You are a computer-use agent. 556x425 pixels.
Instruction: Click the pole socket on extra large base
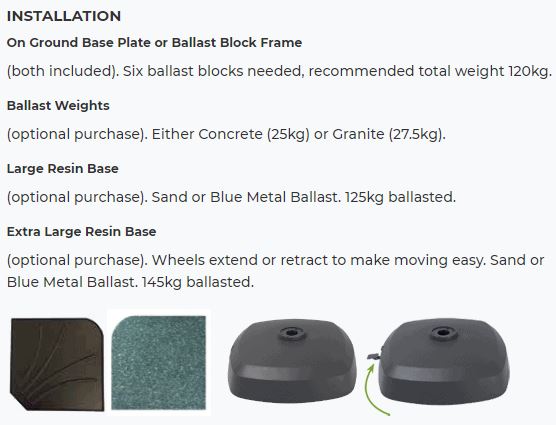pos(443,332)
